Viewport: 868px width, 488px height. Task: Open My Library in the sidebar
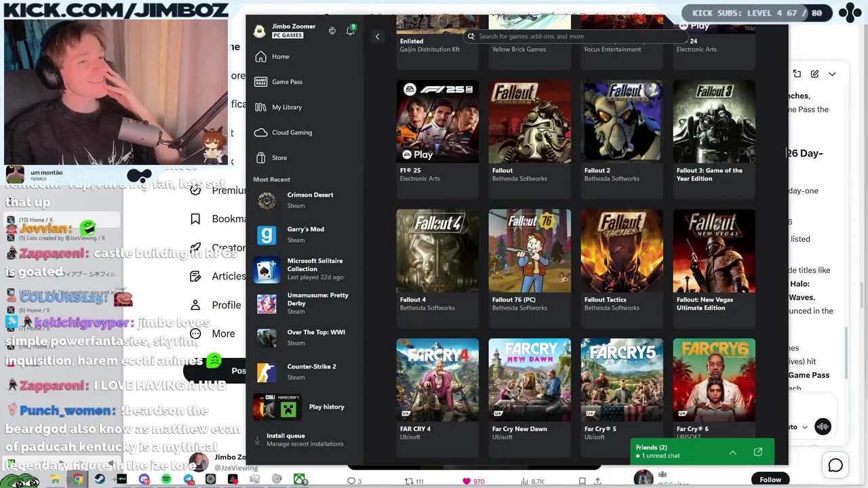[305, 107]
